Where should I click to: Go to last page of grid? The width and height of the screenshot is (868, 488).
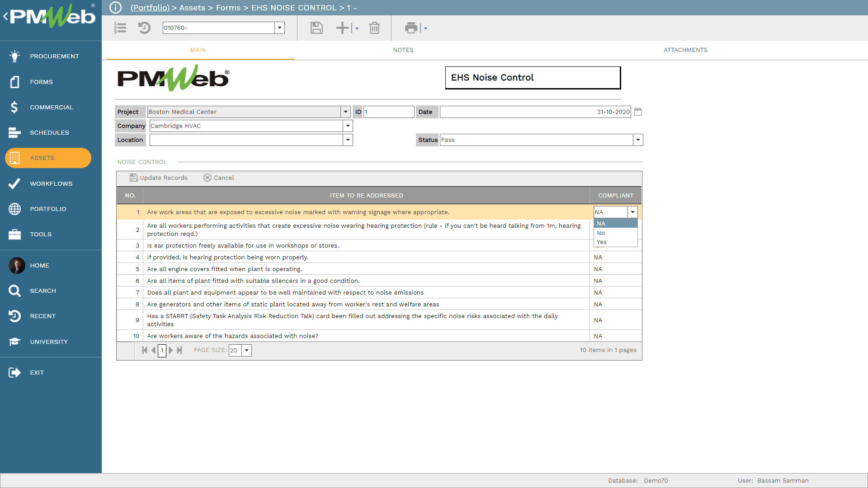coord(179,350)
